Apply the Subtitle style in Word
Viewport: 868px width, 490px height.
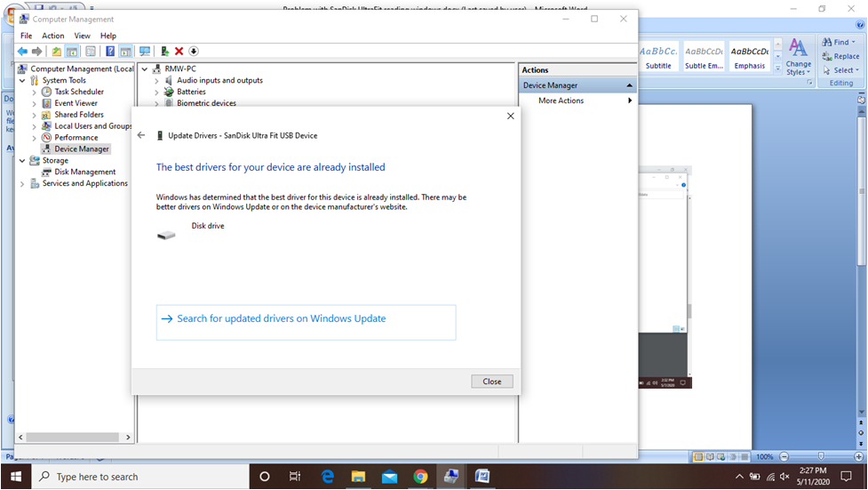tap(658, 57)
